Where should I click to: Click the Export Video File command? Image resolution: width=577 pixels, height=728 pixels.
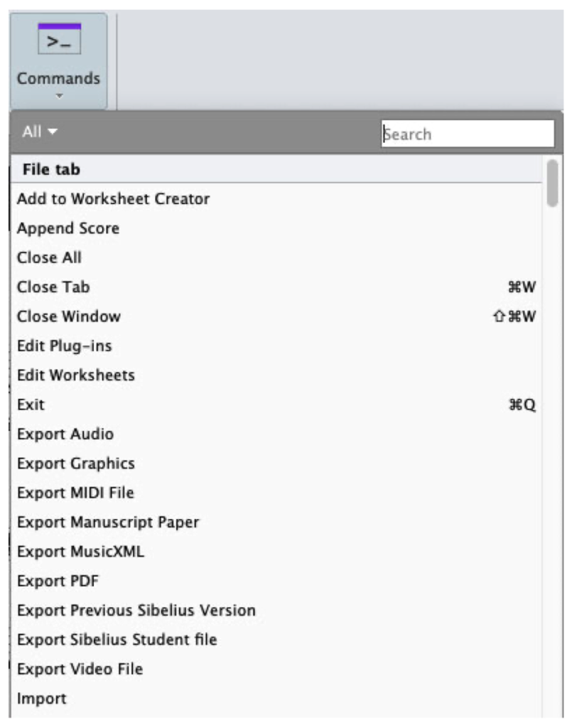click(80, 669)
